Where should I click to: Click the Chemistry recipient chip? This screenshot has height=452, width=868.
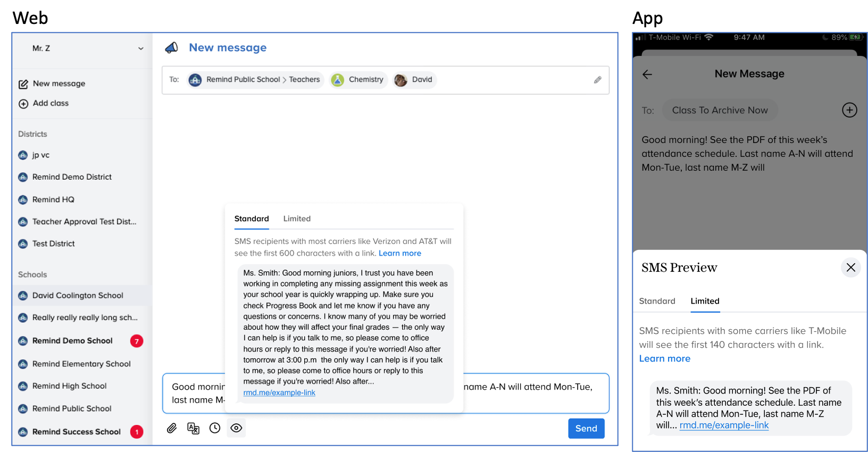[x=358, y=80]
